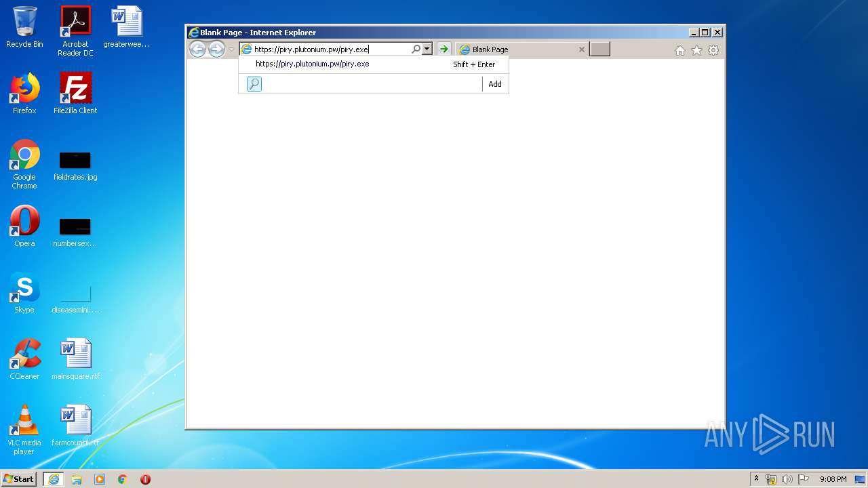Viewport: 868px width, 488px height.
Task: Select mainsquare.rtf document icon
Action: pyautogui.click(x=75, y=359)
